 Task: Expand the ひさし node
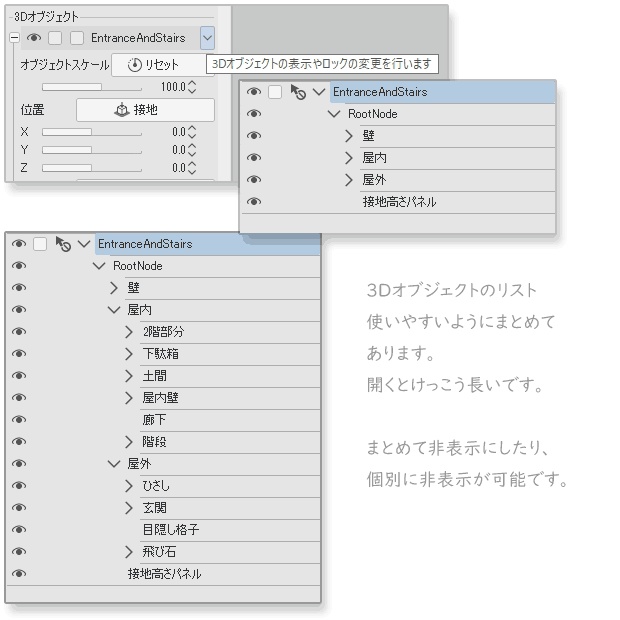coord(129,486)
